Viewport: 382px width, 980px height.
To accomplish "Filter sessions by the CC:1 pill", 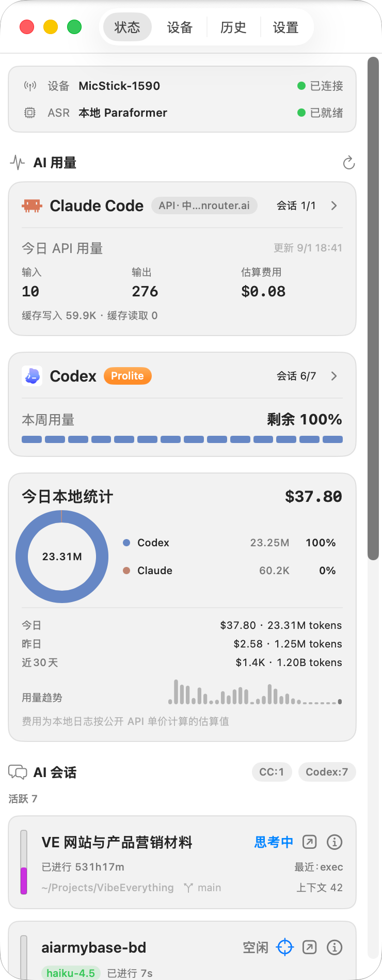I will tap(272, 772).
